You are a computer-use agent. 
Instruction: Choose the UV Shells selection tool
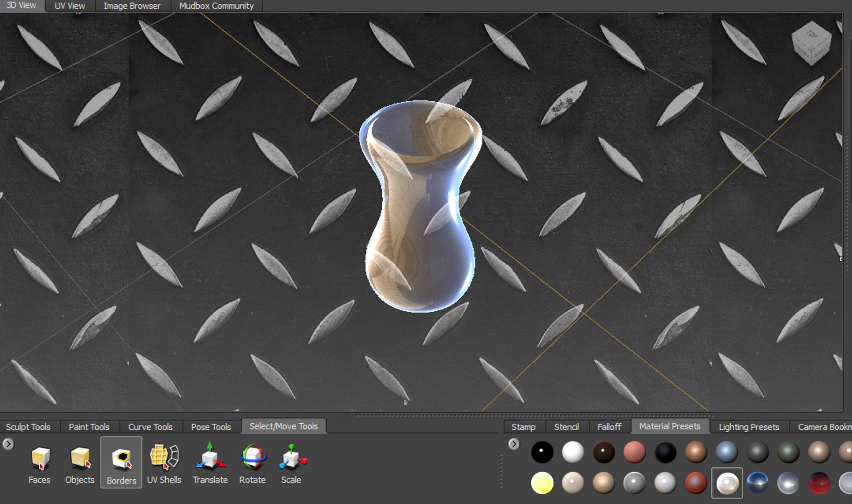coord(164,463)
